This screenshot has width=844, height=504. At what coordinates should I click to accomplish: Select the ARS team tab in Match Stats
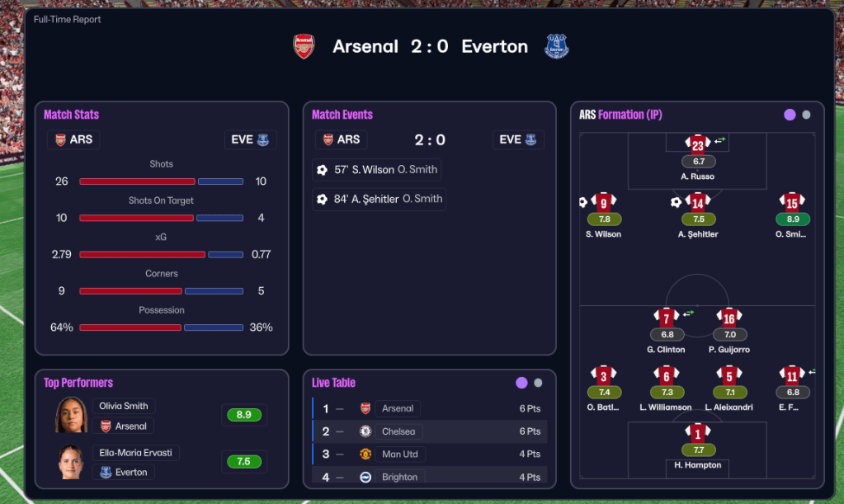pos(73,139)
